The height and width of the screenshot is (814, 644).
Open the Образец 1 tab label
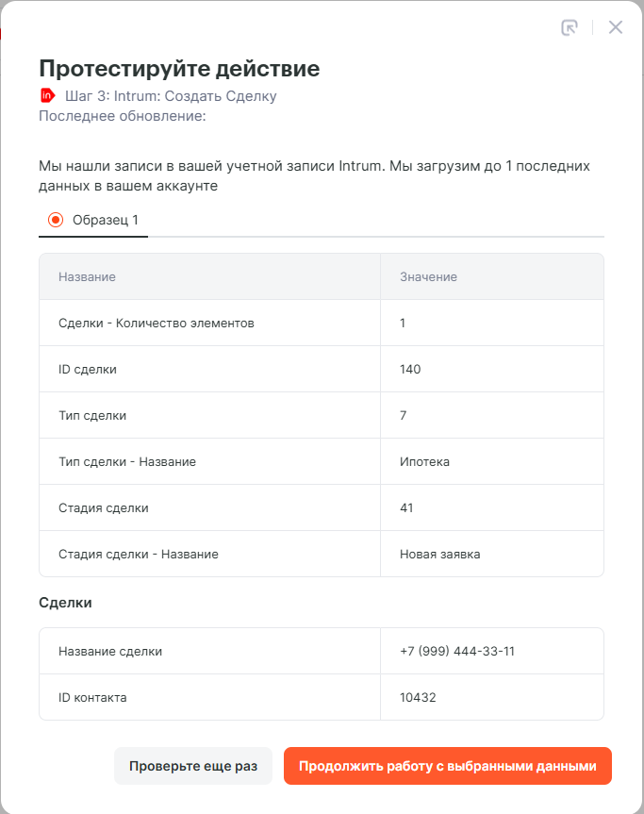tap(105, 220)
